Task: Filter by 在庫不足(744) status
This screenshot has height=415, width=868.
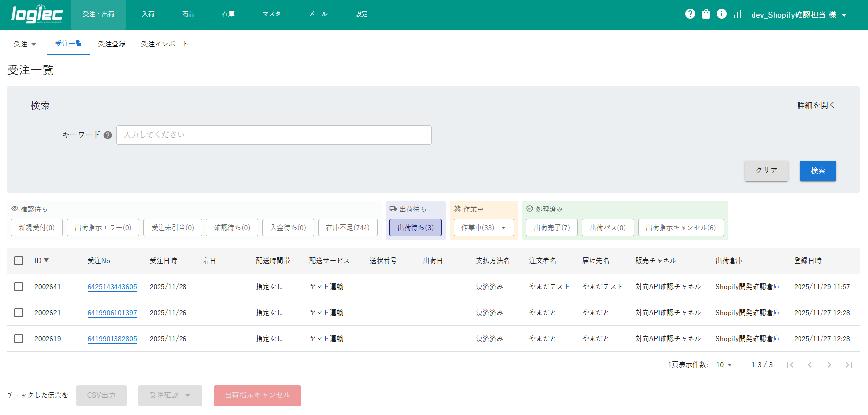Action: tap(347, 228)
